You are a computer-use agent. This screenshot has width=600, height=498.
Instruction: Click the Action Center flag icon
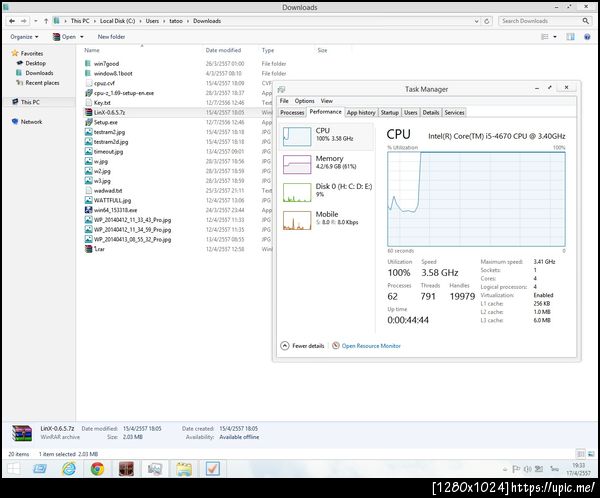click(515, 469)
